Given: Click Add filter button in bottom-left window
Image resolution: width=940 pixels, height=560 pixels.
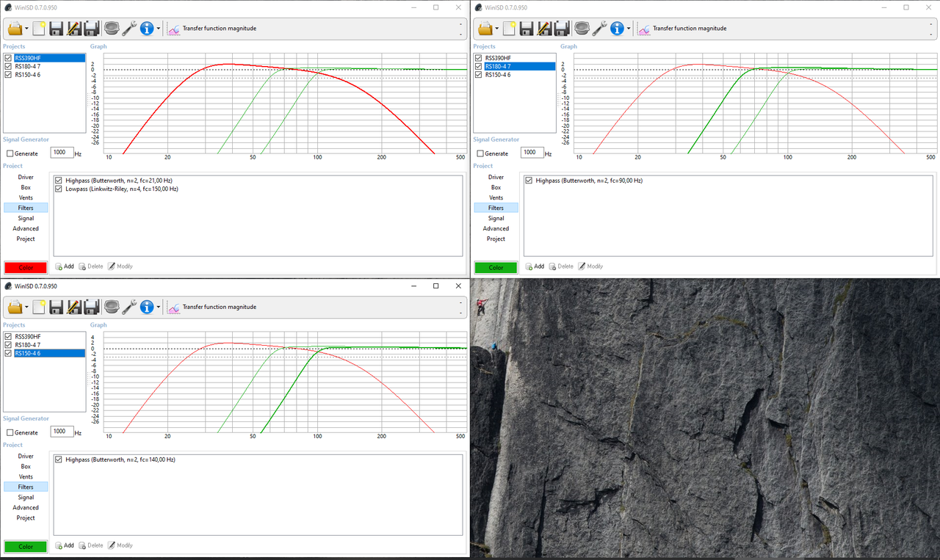Looking at the screenshot, I should point(65,545).
